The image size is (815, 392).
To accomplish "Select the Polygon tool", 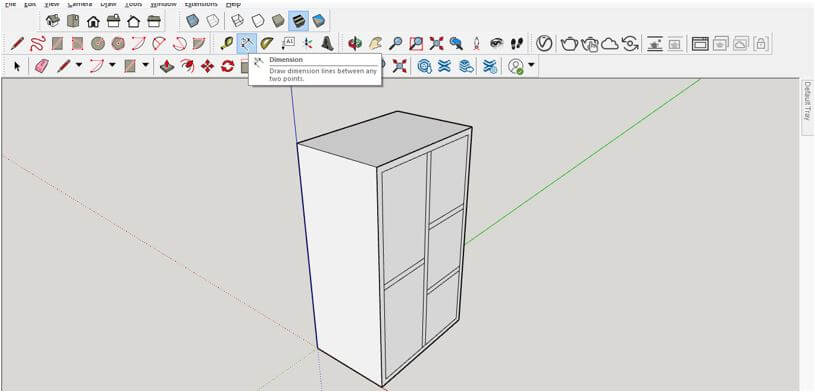I will [118, 43].
